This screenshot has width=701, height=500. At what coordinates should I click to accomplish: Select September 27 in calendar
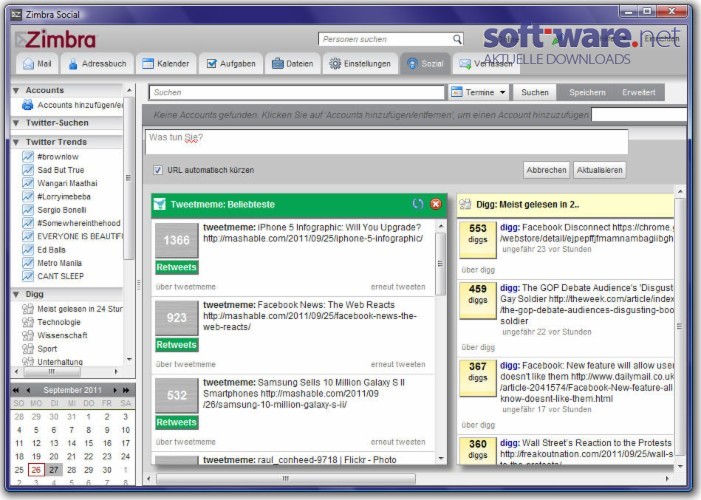[x=54, y=470]
